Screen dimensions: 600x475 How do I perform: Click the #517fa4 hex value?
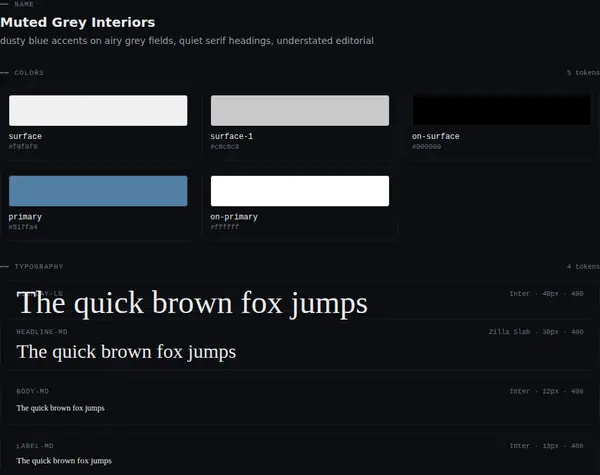pyautogui.click(x=23, y=227)
